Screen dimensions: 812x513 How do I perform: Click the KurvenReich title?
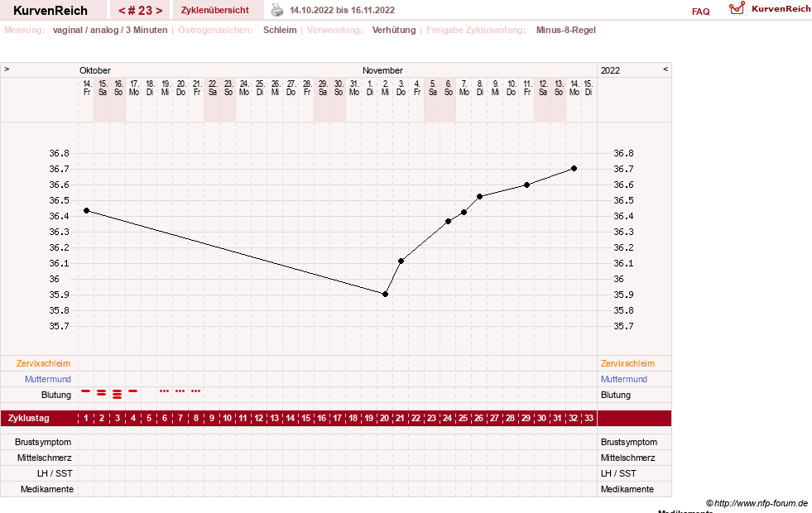click(x=50, y=11)
